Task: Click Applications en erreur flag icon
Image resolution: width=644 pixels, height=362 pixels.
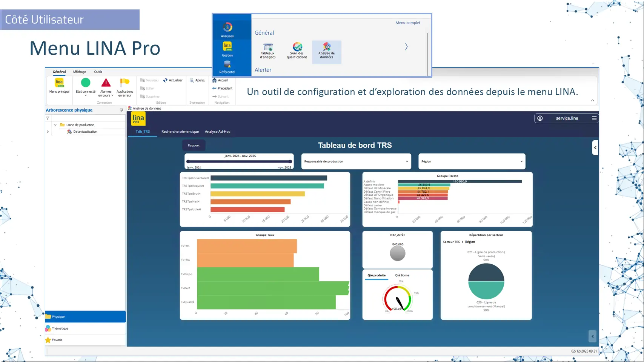Action: 124,82
